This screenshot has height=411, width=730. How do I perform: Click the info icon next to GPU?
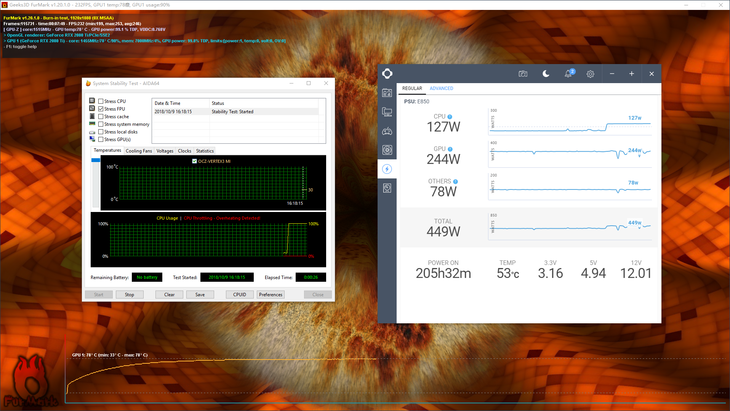click(x=450, y=149)
